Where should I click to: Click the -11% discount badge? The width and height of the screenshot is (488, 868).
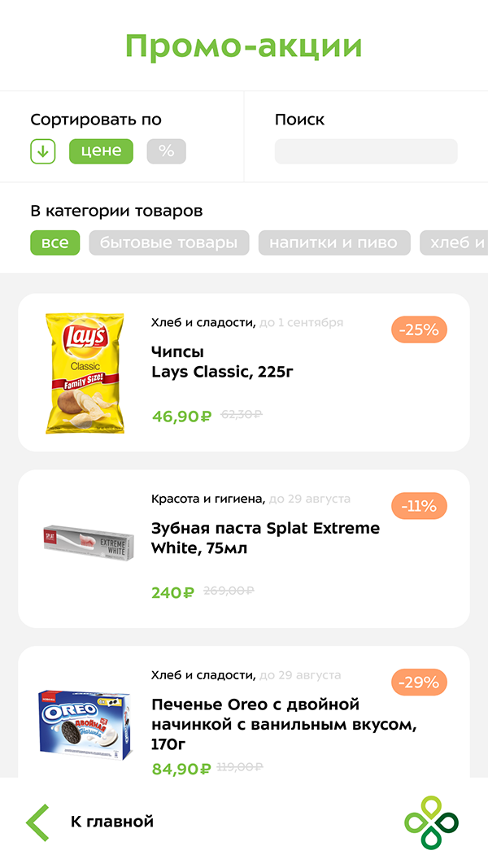click(x=419, y=506)
